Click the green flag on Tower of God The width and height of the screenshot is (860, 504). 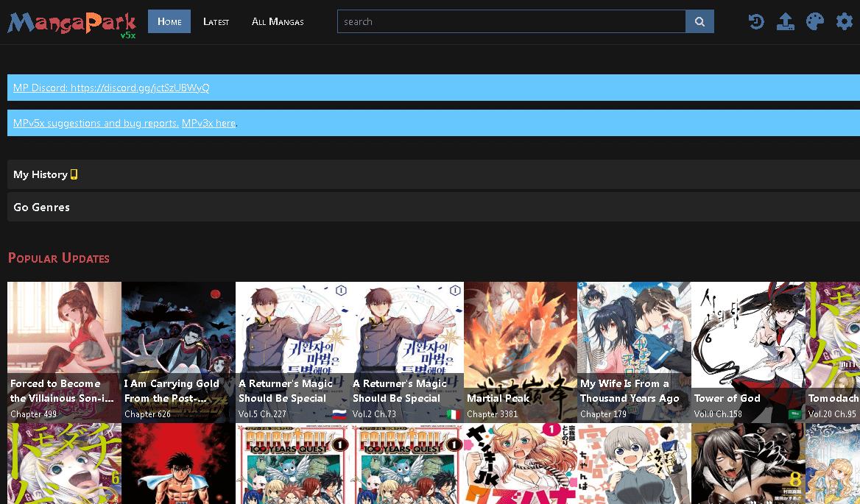(796, 414)
